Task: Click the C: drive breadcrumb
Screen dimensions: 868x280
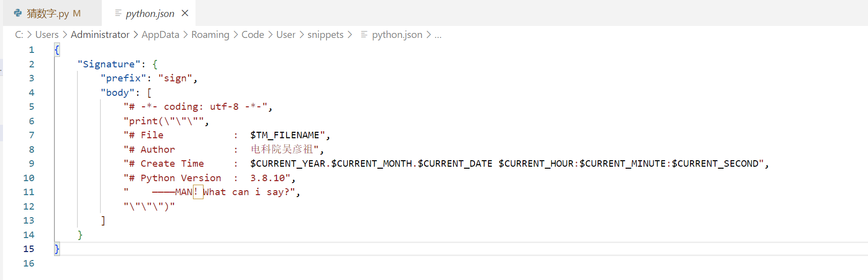Action: (19, 34)
